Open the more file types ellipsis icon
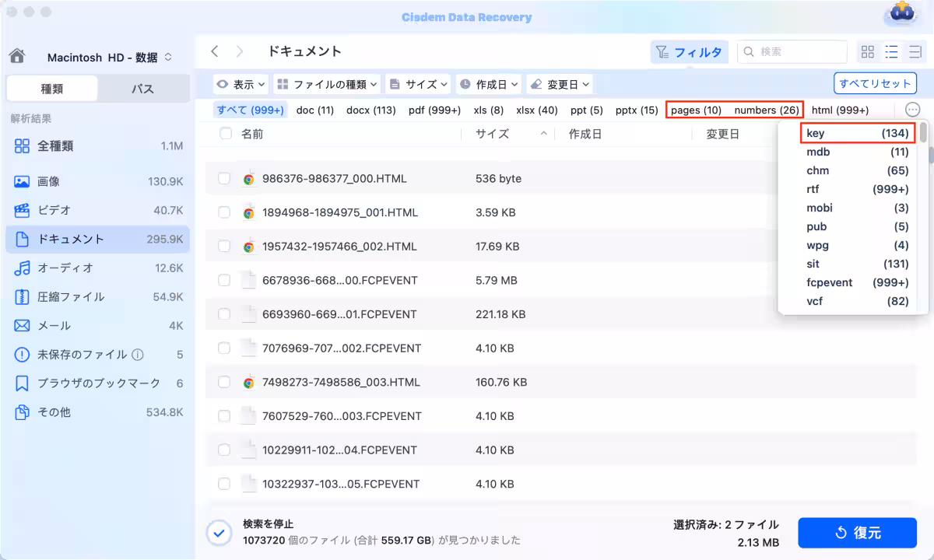The height and width of the screenshot is (560, 934). click(912, 110)
